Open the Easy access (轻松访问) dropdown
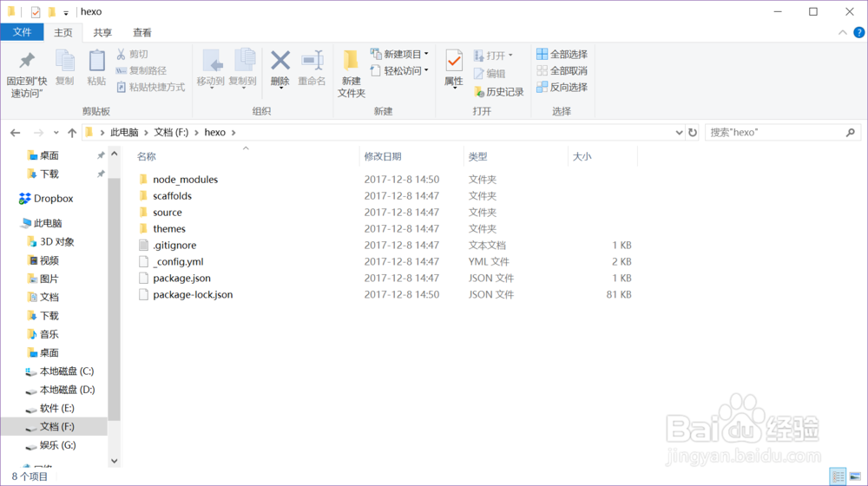The height and width of the screenshot is (486, 868). click(399, 70)
